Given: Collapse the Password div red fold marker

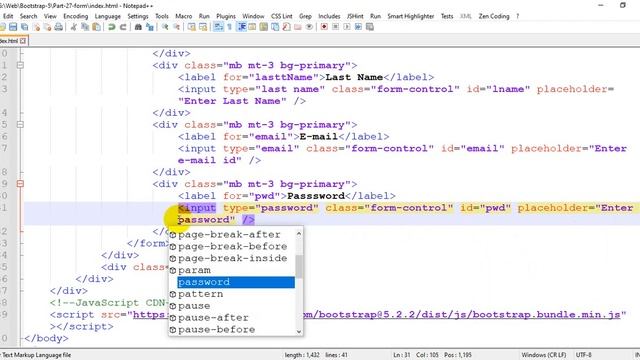Looking at the screenshot, I should coord(20,184).
